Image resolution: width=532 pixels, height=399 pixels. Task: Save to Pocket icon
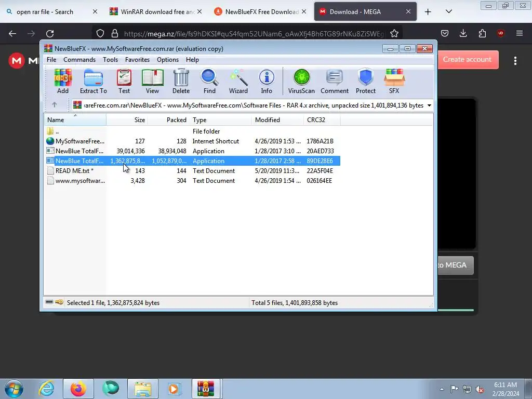[445, 33]
